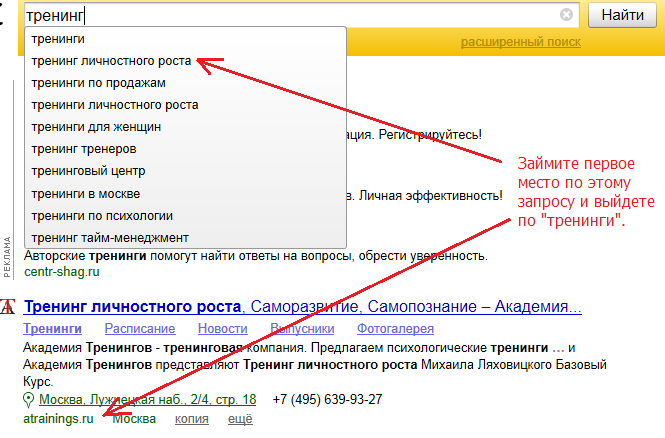
Task: Pick the 'тренинги для женщин' suggestion
Action: (96, 127)
